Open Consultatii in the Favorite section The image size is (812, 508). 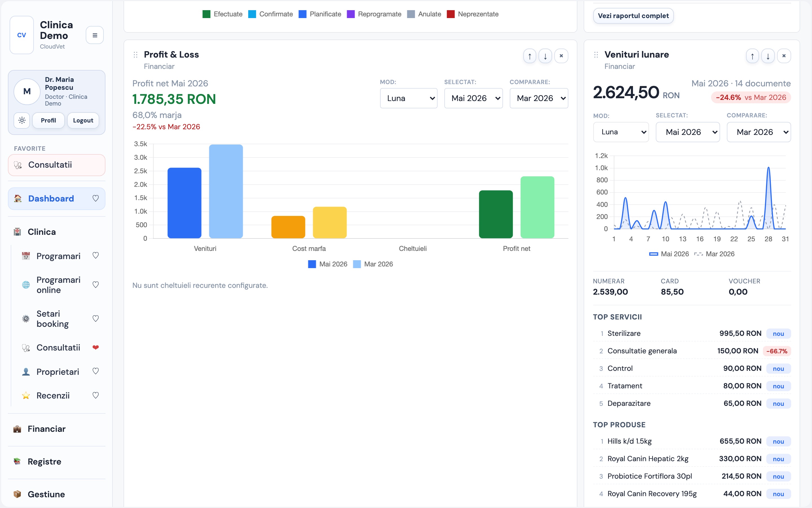[x=57, y=165]
